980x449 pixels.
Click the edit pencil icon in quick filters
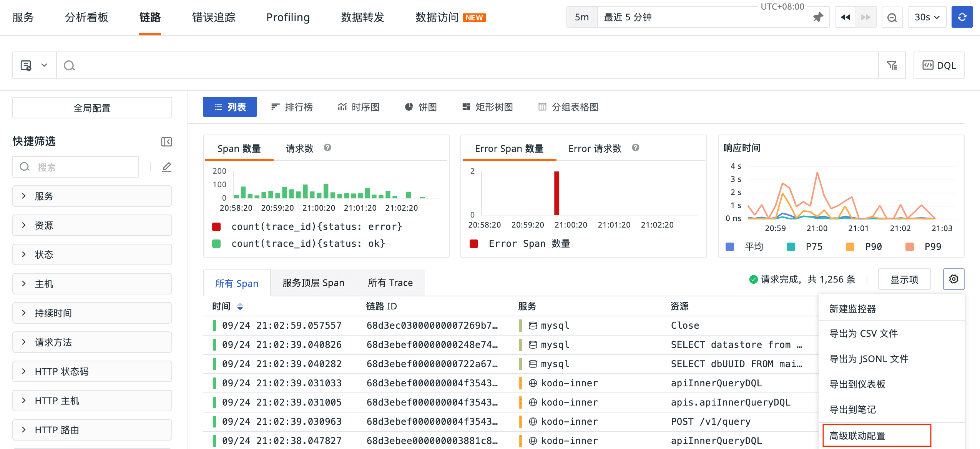pyautogui.click(x=166, y=167)
